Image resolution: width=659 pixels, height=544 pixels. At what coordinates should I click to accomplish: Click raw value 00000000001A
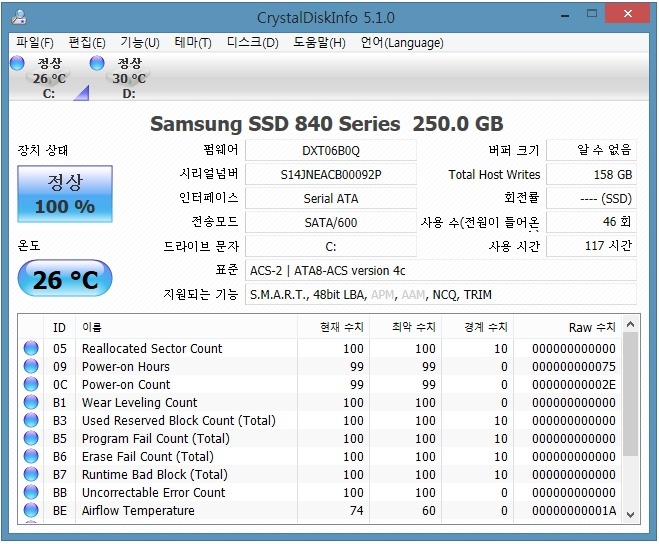574,510
